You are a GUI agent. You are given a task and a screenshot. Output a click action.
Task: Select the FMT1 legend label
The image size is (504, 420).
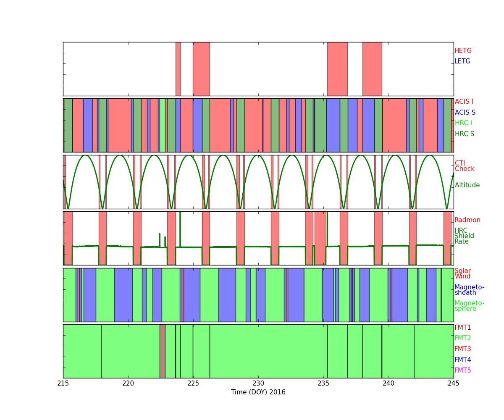[462, 328]
